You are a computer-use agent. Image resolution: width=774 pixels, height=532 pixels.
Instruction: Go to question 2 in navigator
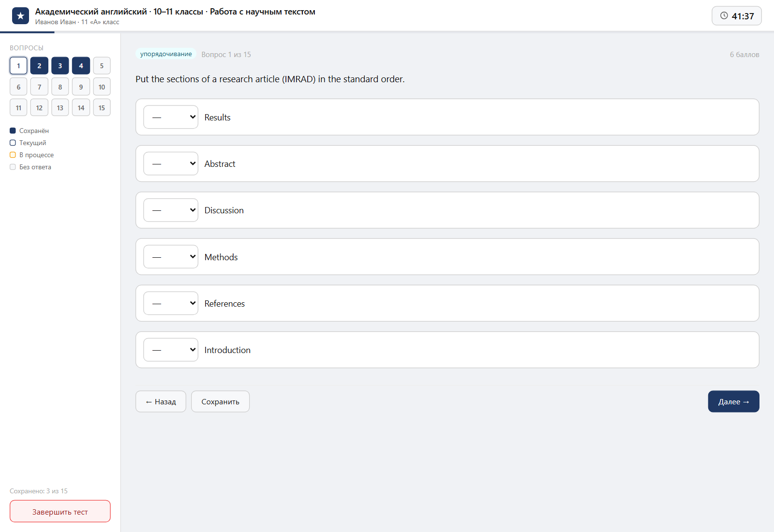[39, 66]
